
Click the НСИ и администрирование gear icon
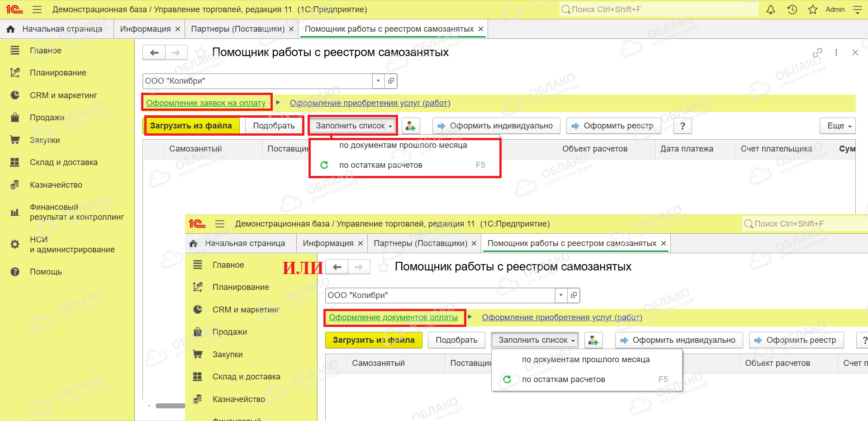[x=15, y=245]
